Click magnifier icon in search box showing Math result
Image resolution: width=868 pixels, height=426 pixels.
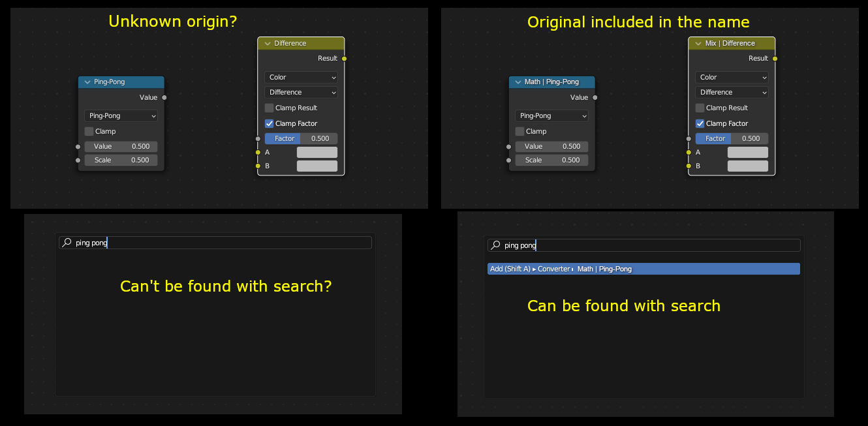tap(495, 245)
